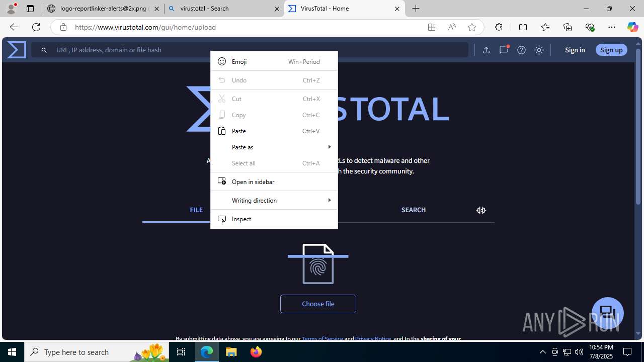
Task: Open a new browser tab
Action: click(416, 9)
